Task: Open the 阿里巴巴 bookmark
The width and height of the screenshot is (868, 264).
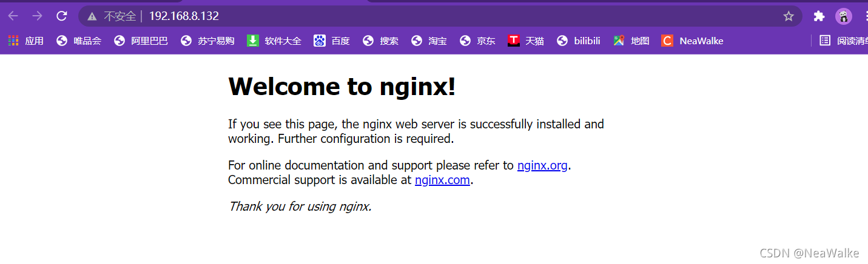Action: tap(141, 41)
